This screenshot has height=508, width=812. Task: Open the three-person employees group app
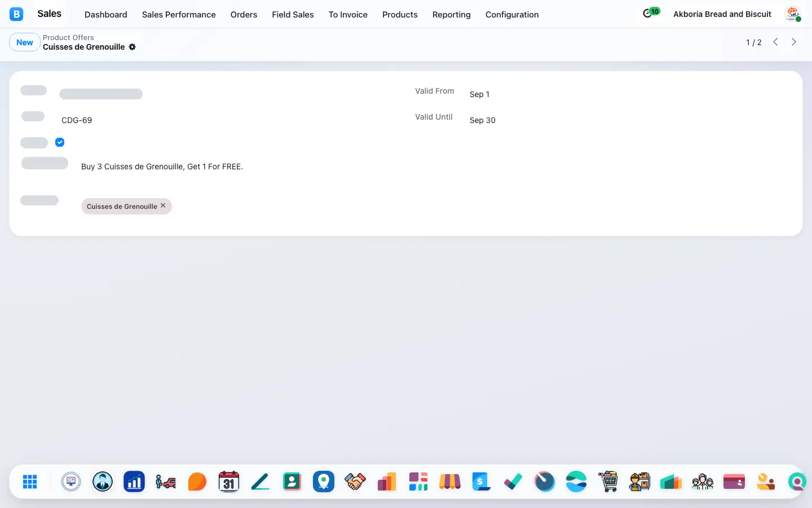click(x=703, y=481)
